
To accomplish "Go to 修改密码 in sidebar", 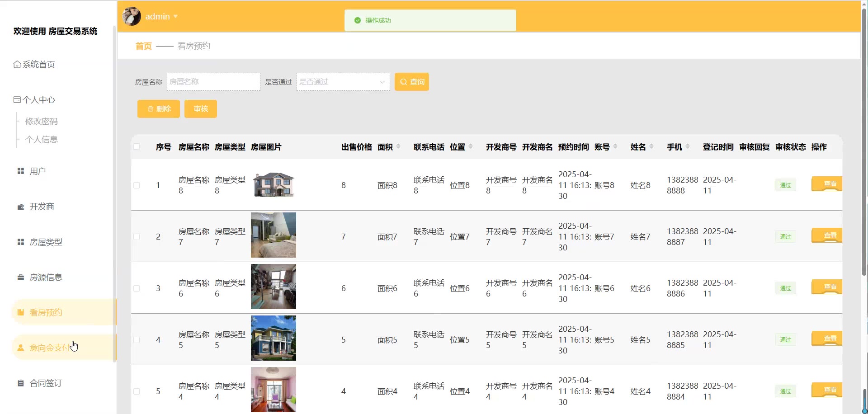I will (x=42, y=121).
